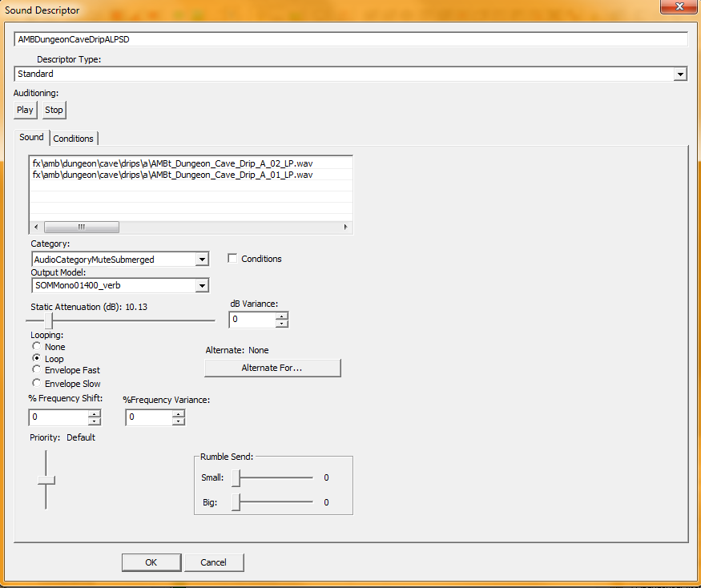Close the Sound Descriptor window
701x588 pixels.
[x=679, y=6]
